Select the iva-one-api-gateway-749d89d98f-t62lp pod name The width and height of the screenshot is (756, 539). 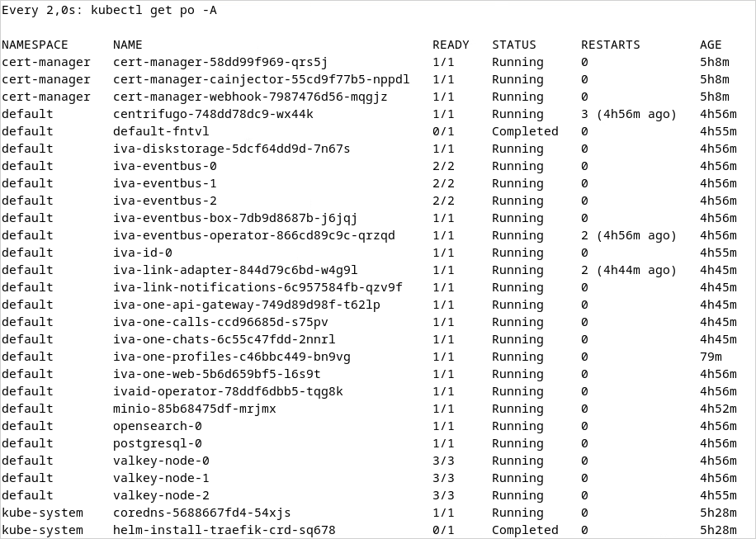click(246, 305)
